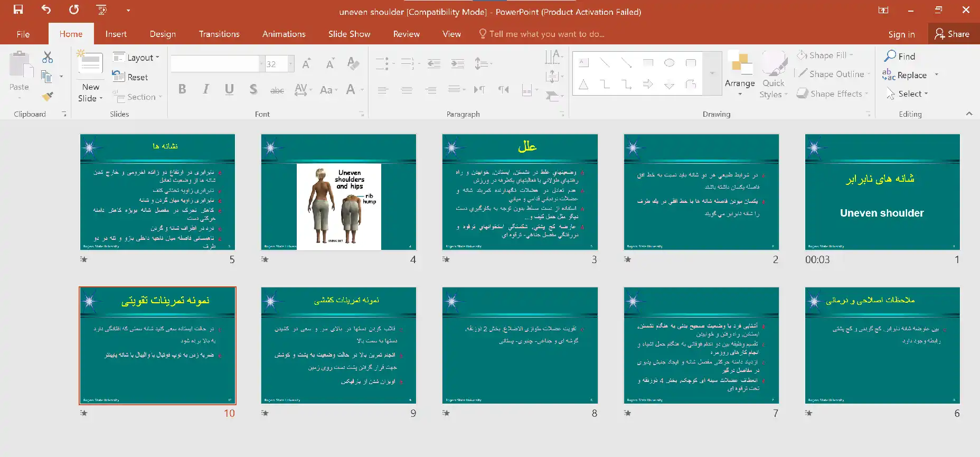Screen dimensions: 980x457
Task: Open the Slide Show tab
Action: click(x=349, y=34)
